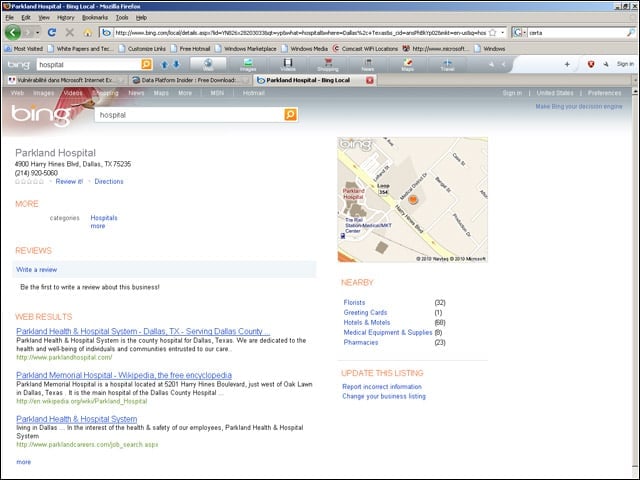Click the Bing toolbar up arrow icon
The height and width of the screenshot is (480, 640).
coord(164,64)
